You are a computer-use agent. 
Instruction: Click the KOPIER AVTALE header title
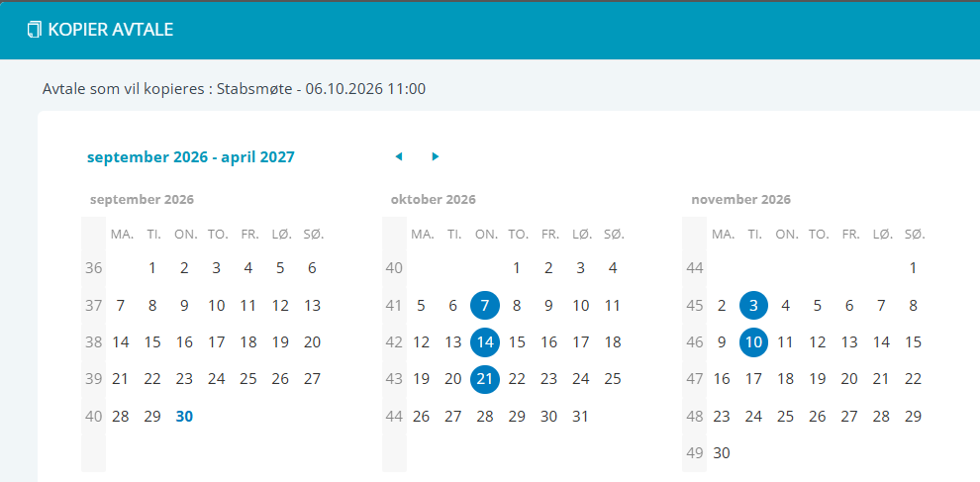click(x=111, y=30)
